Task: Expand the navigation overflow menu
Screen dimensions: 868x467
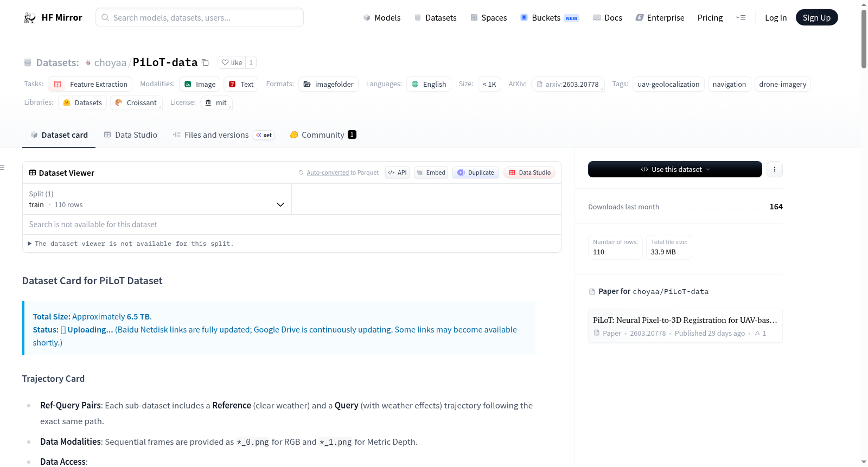Action: 741,18
